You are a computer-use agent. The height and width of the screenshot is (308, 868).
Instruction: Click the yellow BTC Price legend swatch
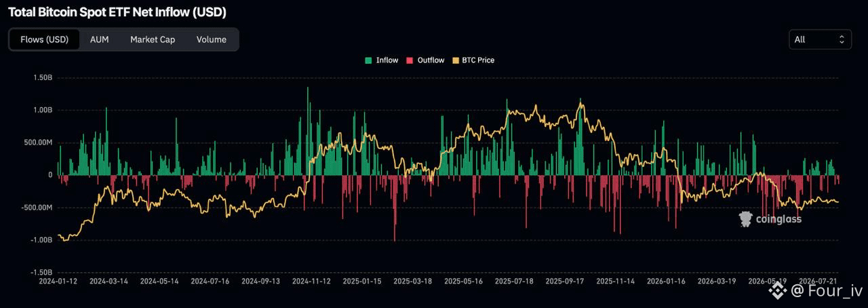455,60
